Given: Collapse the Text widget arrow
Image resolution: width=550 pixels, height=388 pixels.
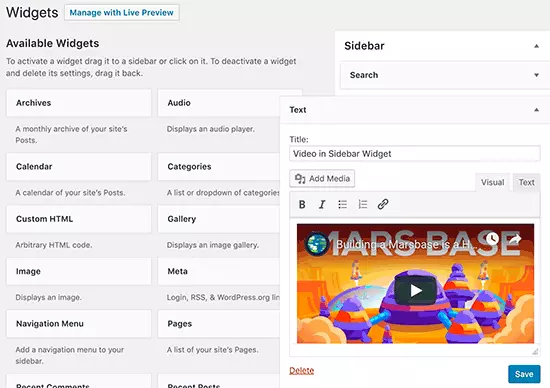Looking at the screenshot, I should (536, 110).
